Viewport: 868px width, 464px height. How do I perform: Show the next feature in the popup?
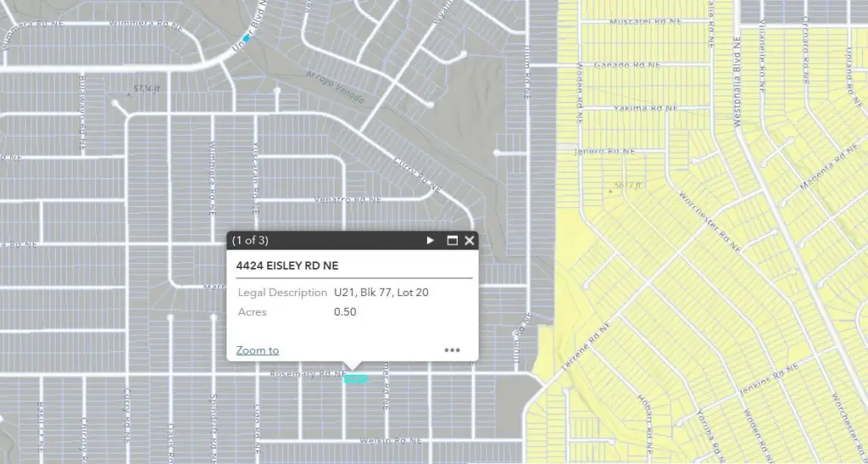[x=431, y=241]
